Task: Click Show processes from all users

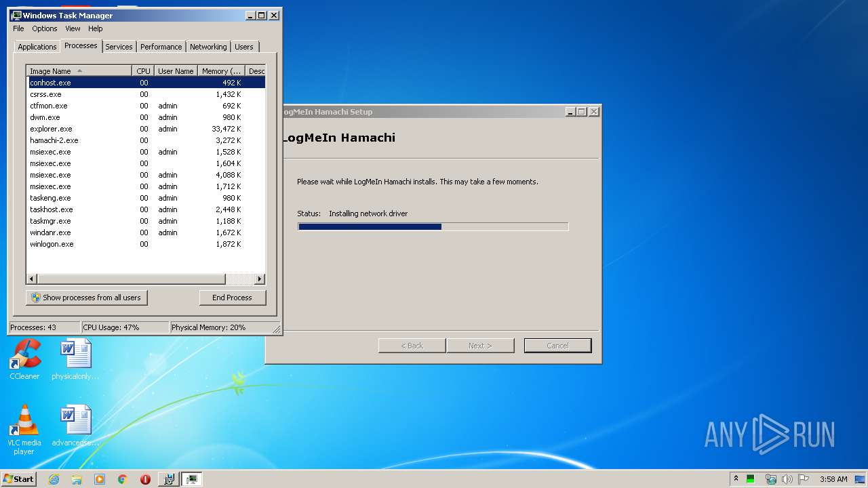Action: tap(87, 298)
